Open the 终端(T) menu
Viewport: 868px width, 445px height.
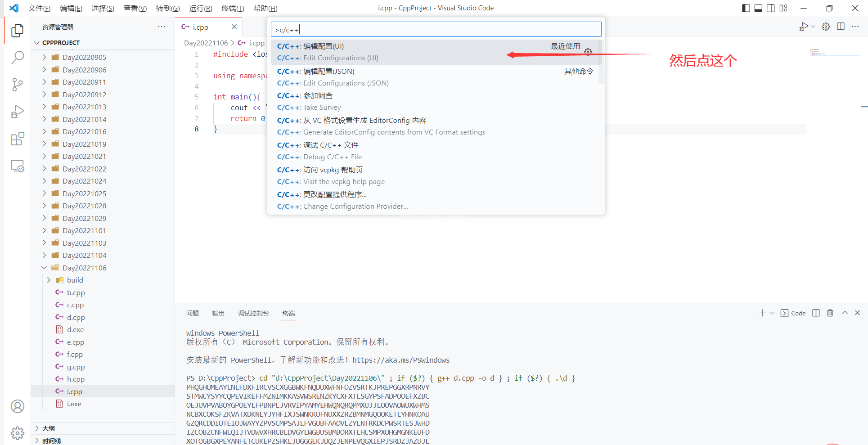pos(233,8)
